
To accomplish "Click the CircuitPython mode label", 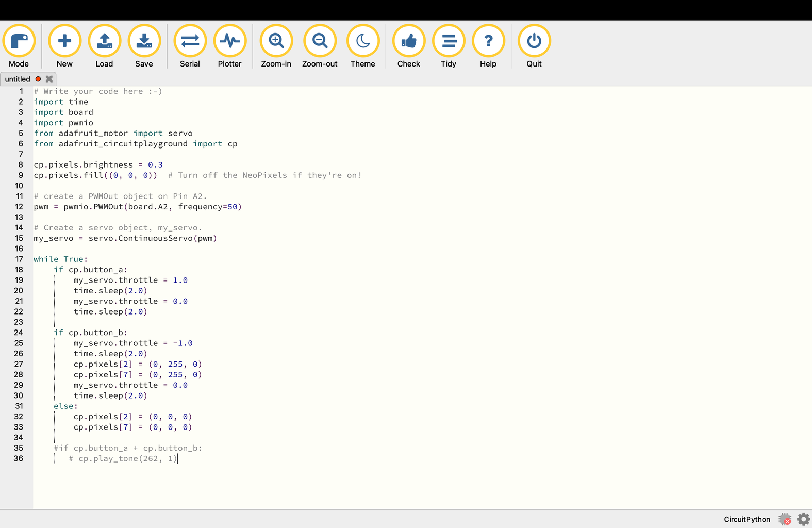I will pos(747,519).
